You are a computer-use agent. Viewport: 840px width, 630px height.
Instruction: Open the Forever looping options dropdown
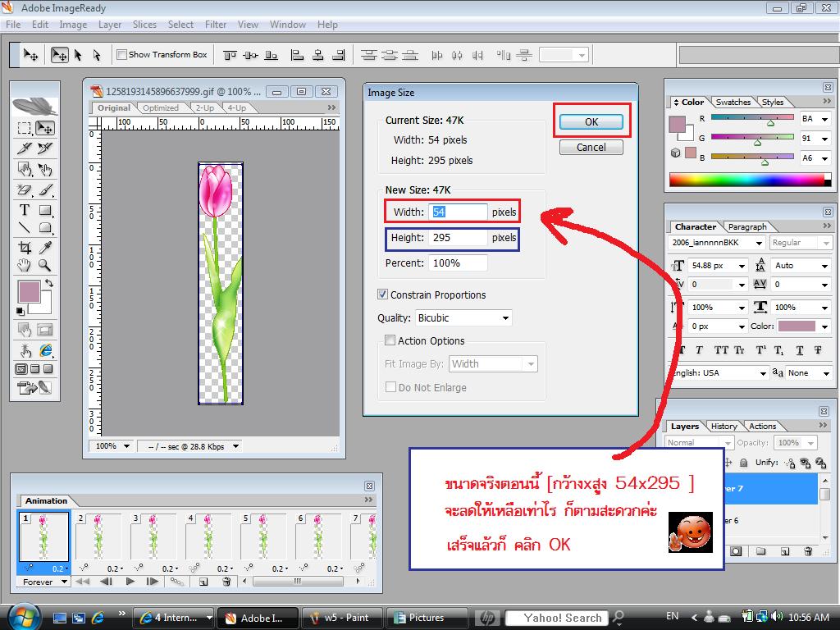click(x=43, y=582)
